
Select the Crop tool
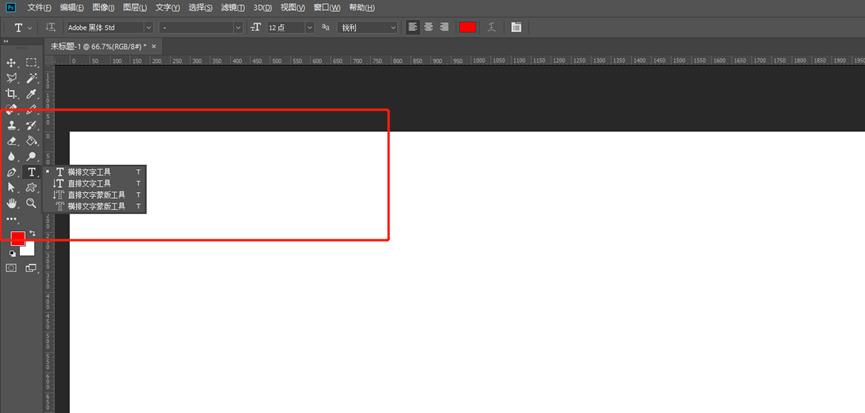[x=12, y=93]
